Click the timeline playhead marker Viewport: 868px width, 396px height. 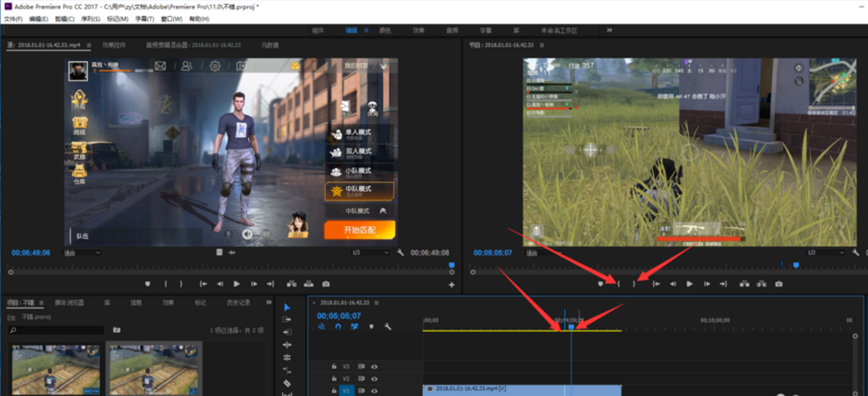click(571, 326)
